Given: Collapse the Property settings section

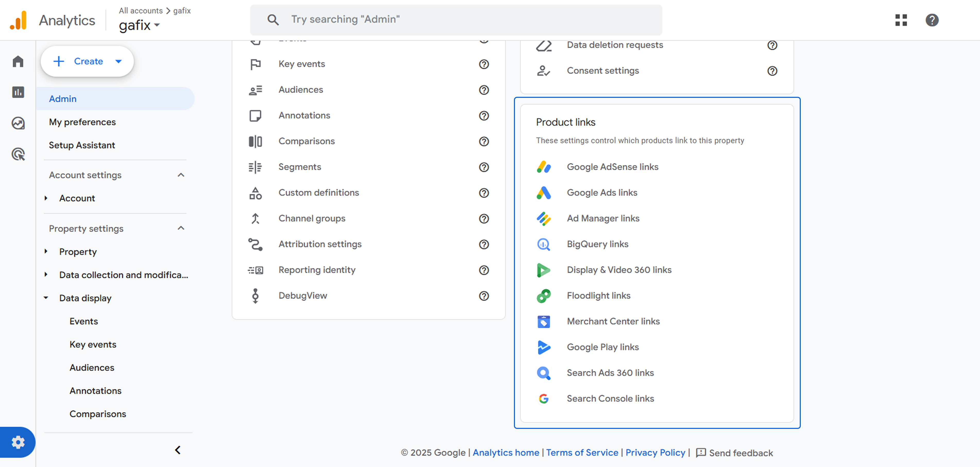Looking at the screenshot, I should point(181,228).
